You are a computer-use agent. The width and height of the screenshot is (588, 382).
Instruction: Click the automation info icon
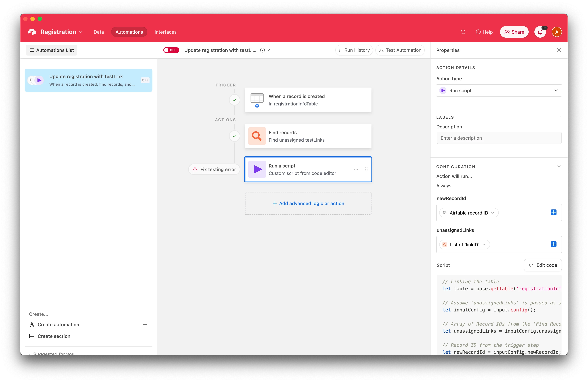coord(262,50)
